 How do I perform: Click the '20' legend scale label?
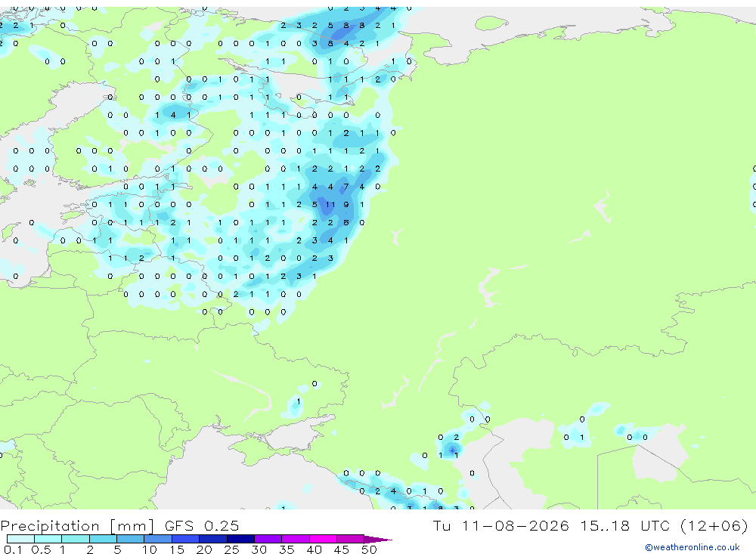point(204,549)
